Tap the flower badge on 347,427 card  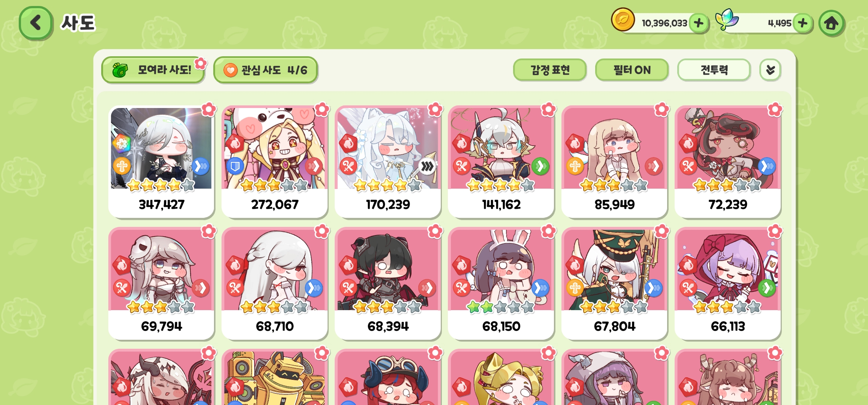pyautogui.click(x=209, y=109)
